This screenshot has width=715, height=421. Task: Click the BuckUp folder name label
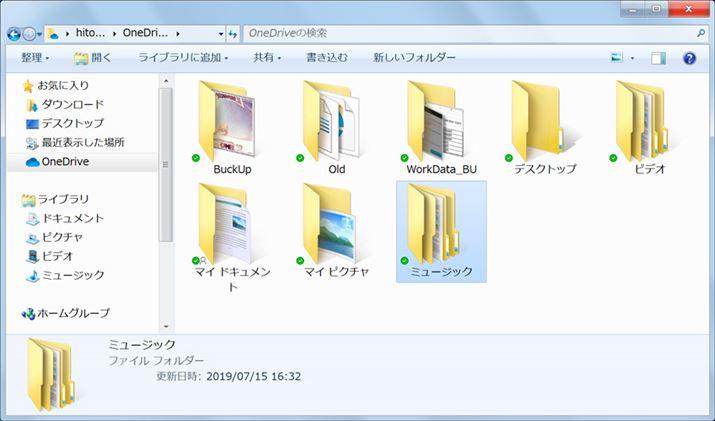pos(233,169)
